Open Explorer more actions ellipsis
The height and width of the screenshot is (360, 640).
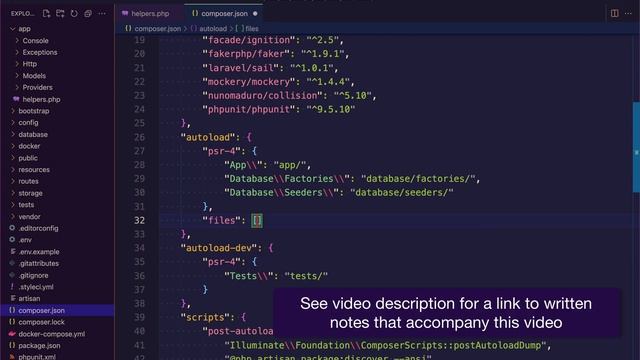coord(102,13)
